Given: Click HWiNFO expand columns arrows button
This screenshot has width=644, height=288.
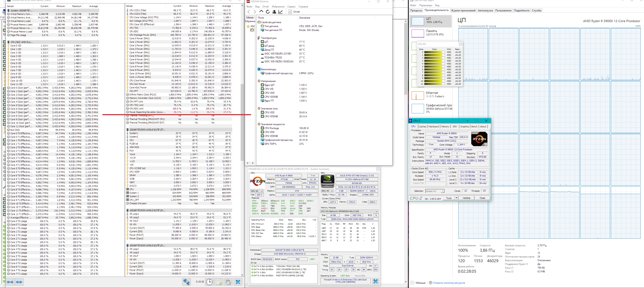Looking at the screenshot, I should pyautogui.click(x=10, y=282).
